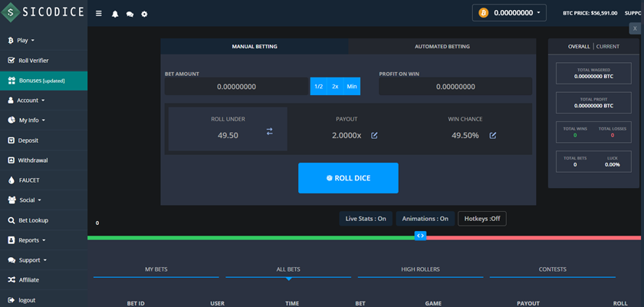
Task: Open the Bitcoin balance dropdown
Action: click(509, 13)
